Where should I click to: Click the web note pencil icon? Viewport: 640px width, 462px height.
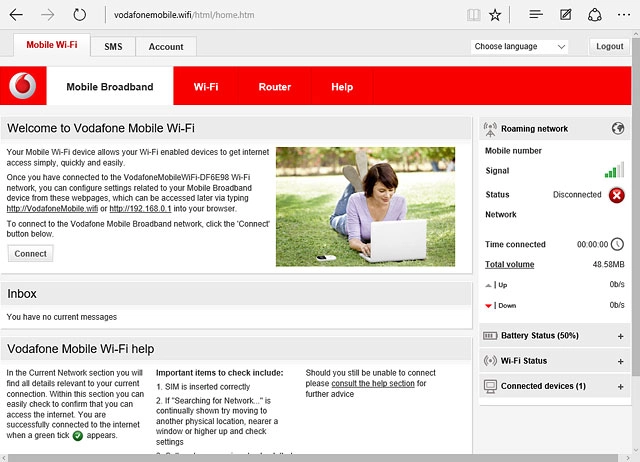[566, 15]
